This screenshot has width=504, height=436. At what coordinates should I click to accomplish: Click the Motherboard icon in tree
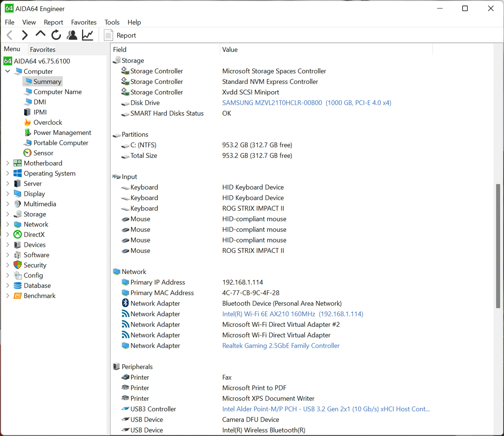[x=18, y=163]
